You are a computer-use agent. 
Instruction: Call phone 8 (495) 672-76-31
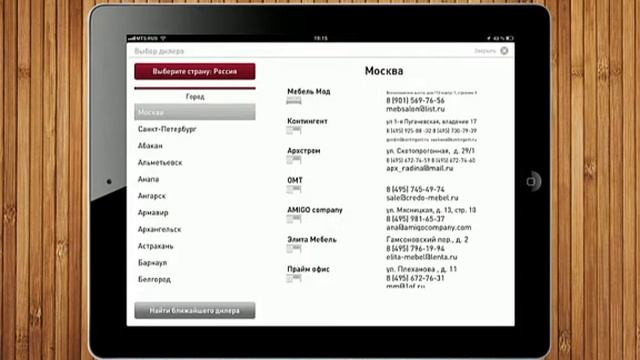pyautogui.click(x=415, y=278)
